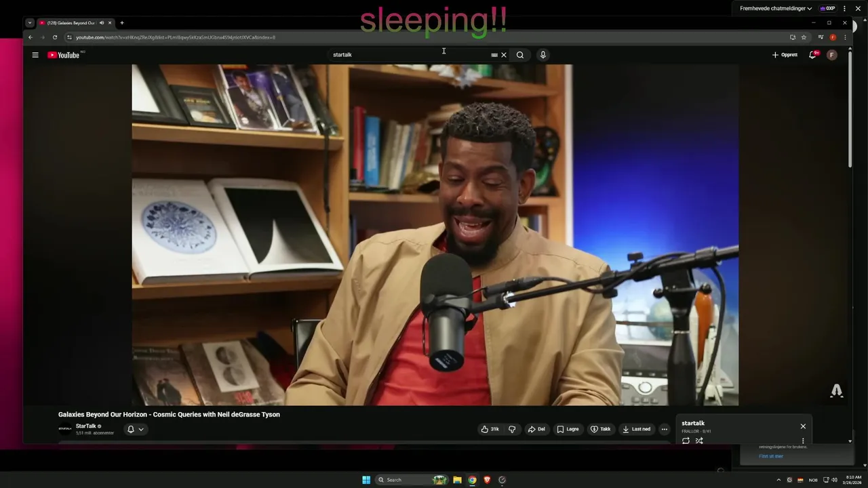Open the on-screen keyboard in search box
The image size is (868, 488).
[x=494, y=55]
